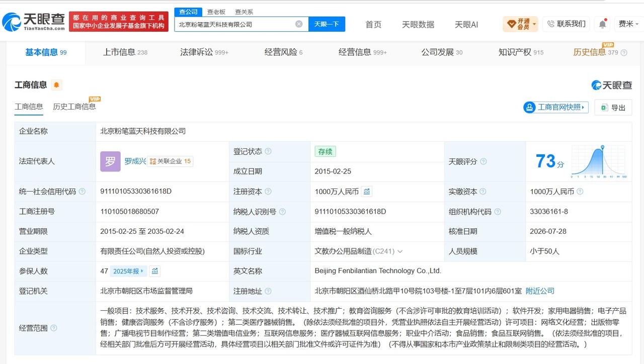Switch to 查老板 search tab

pos(216,12)
